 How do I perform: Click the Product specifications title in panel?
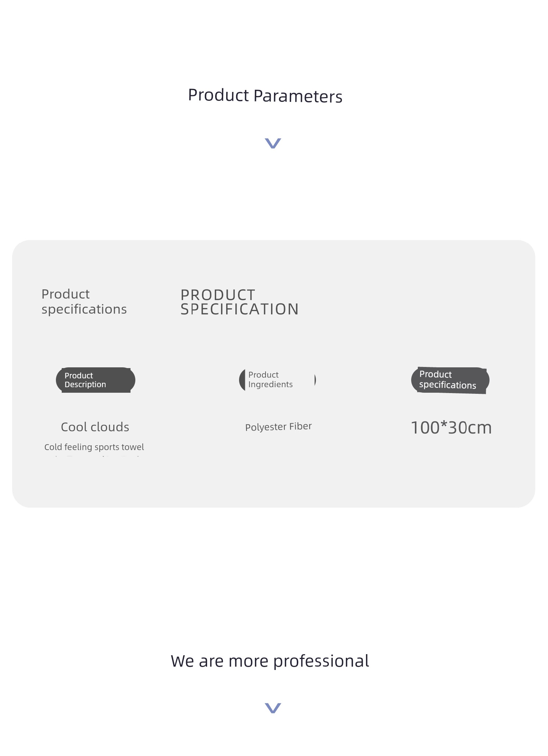(x=84, y=302)
